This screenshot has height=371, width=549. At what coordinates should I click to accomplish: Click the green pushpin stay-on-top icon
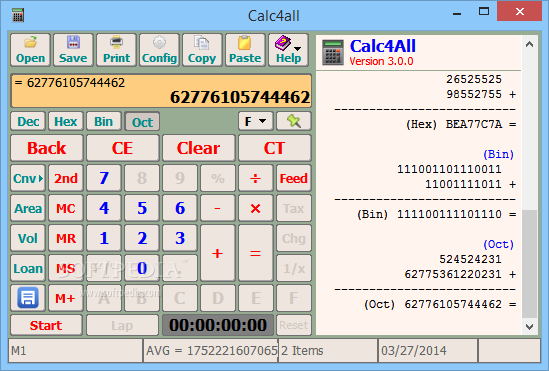(293, 121)
